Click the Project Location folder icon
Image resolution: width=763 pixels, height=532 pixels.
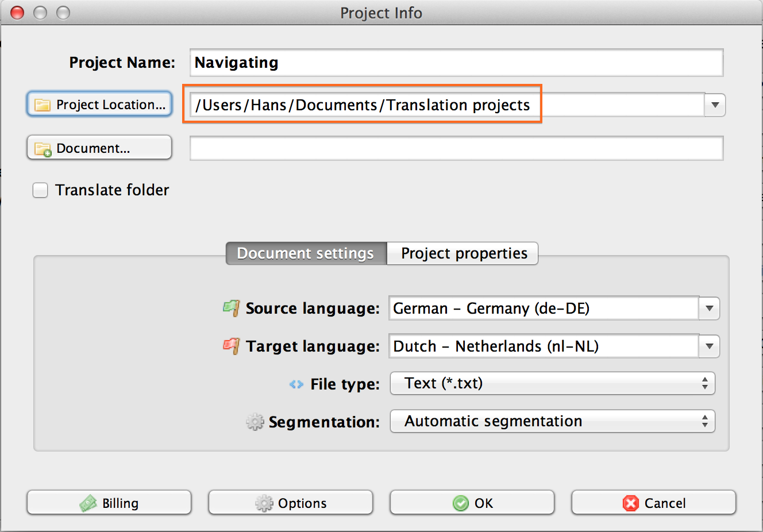(x=43, y=105)
